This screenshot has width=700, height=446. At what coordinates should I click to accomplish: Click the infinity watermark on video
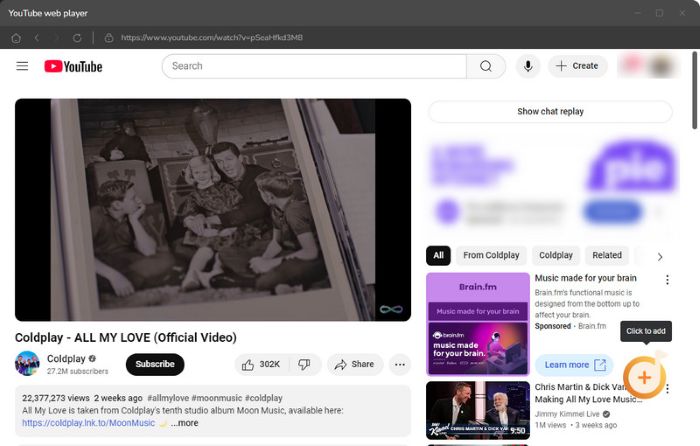(x=391, y=309)
